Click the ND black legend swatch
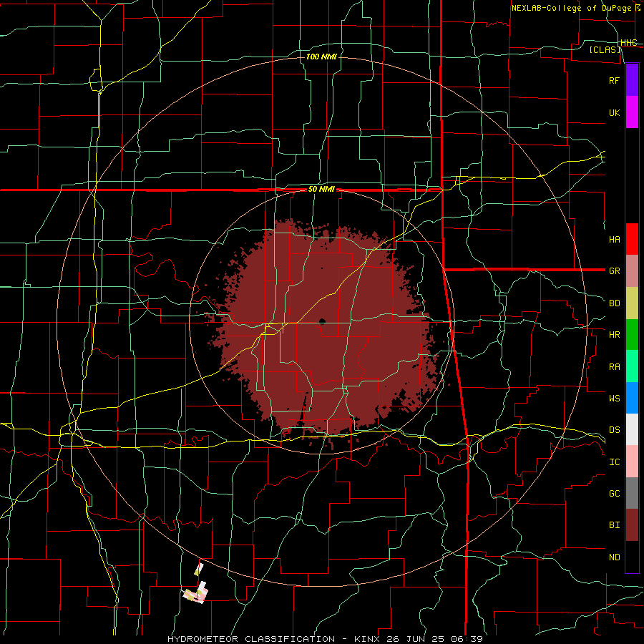Screen dimensions: 644x644 coord(632,557)
